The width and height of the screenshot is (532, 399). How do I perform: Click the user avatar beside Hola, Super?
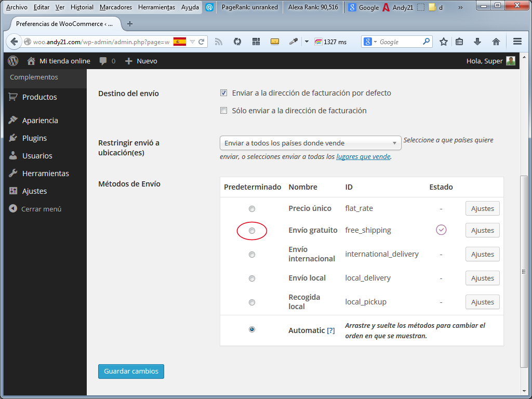pyautogui.click(x=510, y=61)
